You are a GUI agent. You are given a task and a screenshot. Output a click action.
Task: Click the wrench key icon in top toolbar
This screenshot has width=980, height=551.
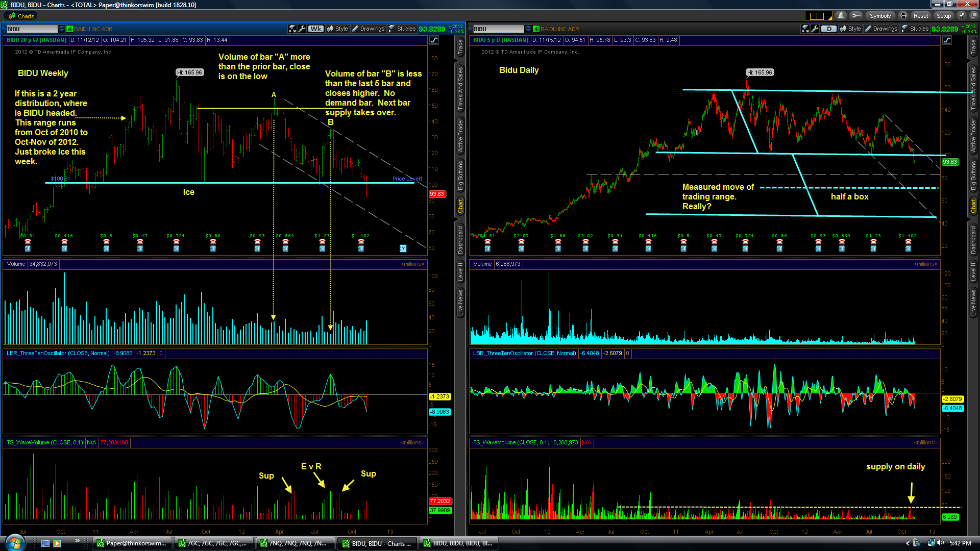click(856, 16)
